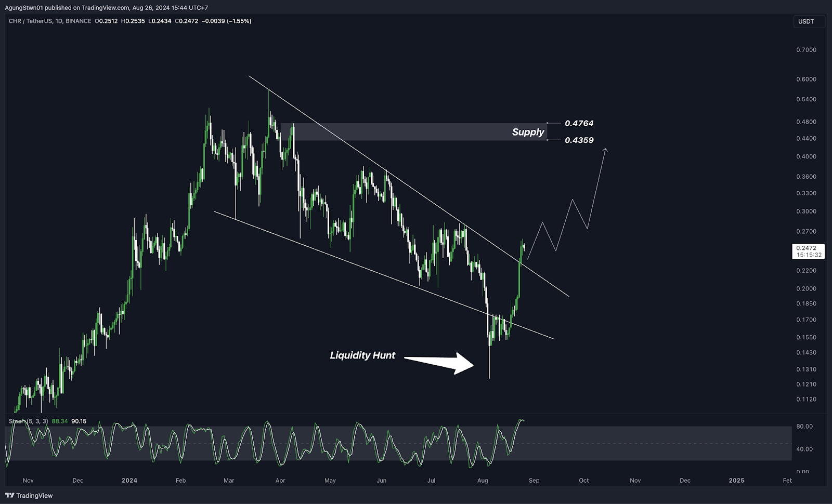Click the 0.3000 price axis label

point(806,211)
